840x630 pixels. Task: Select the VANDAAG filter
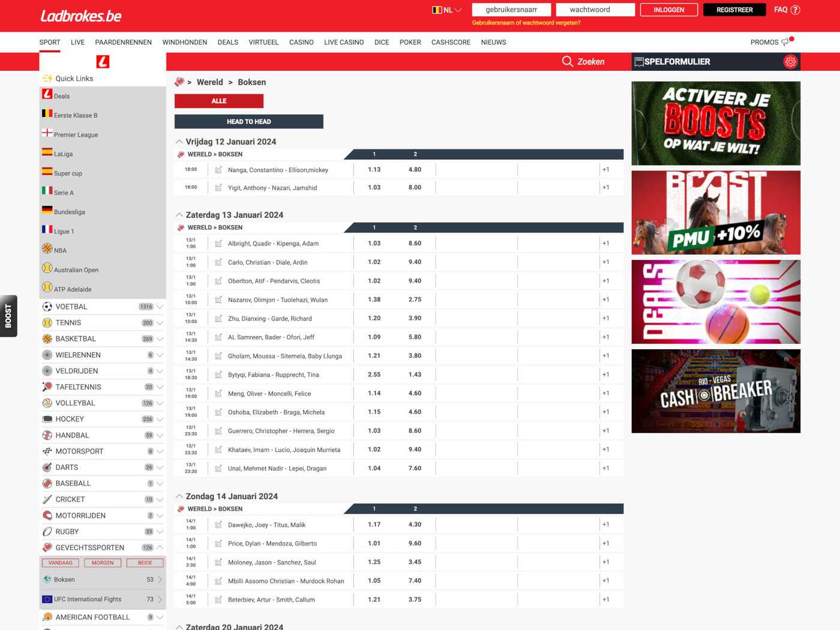point(61,563)
